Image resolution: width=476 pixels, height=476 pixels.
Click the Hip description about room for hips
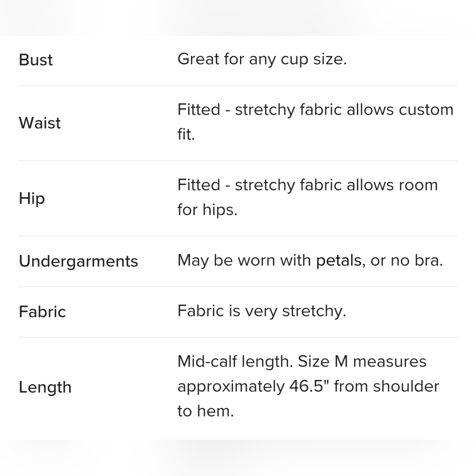coord(307,197)
